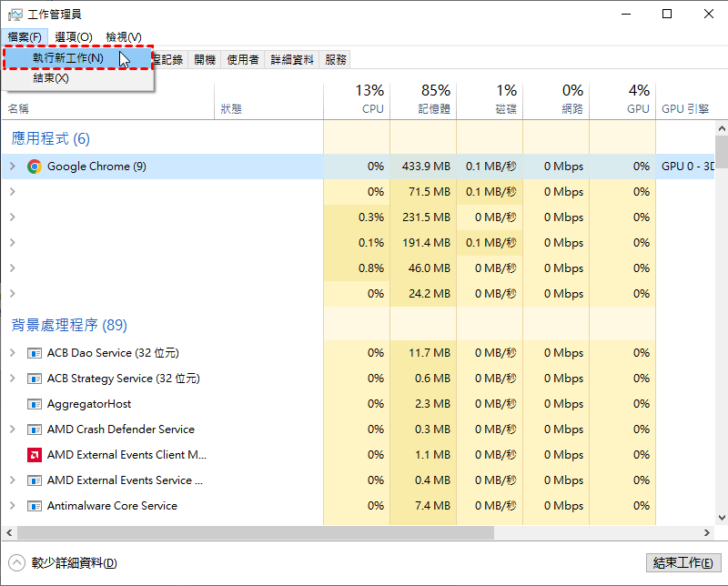Expand the ACB Dao Service entry
728x586 pixels.
click(13, 353)
